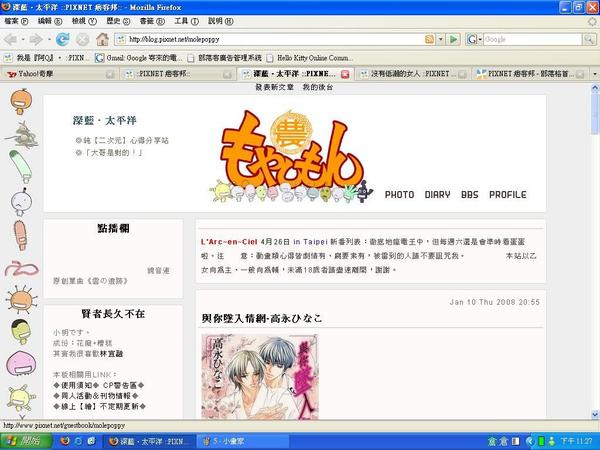Switch to the second PIXNET 痞客邦 tab
The height and width of the screenshot is (450, 600).
pos(178,74)
